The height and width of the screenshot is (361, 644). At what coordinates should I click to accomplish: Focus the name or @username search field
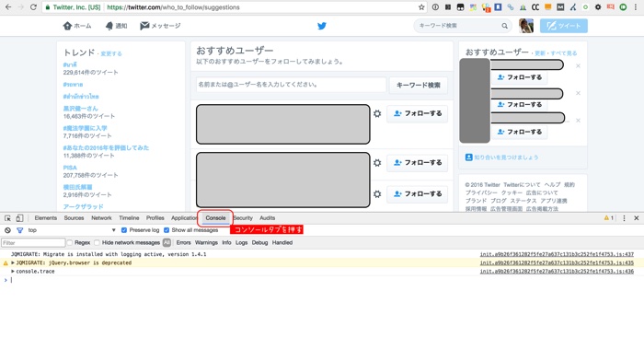(x=291, y=85)
